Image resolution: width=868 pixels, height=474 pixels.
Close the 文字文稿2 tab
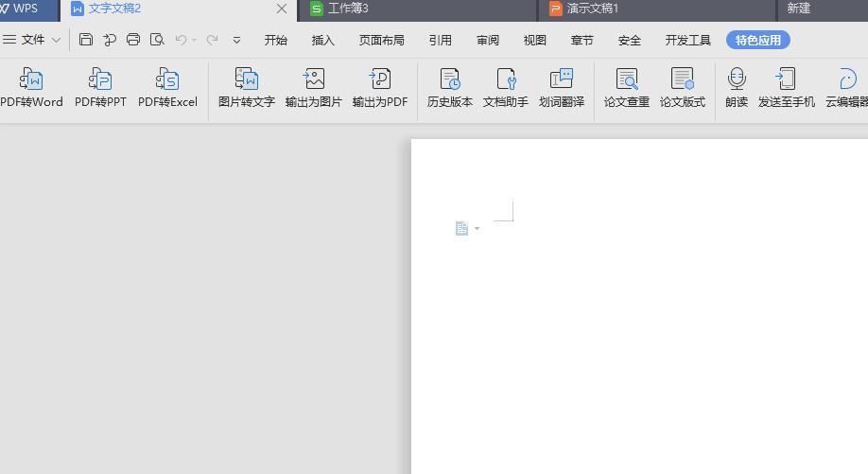pyautogui.click(x=282, y=9)
